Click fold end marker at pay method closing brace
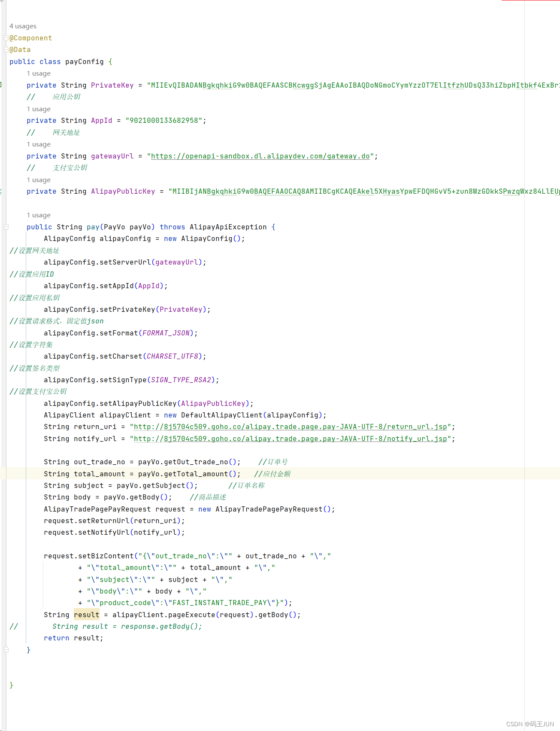The height and width of the screenshot is (731, 560). [6, 650]
